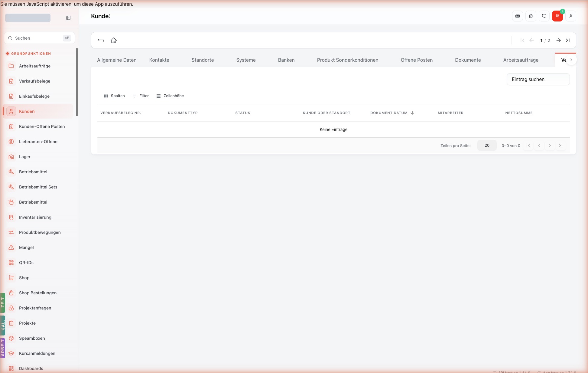Open the mail envelope icon in header

518,16
